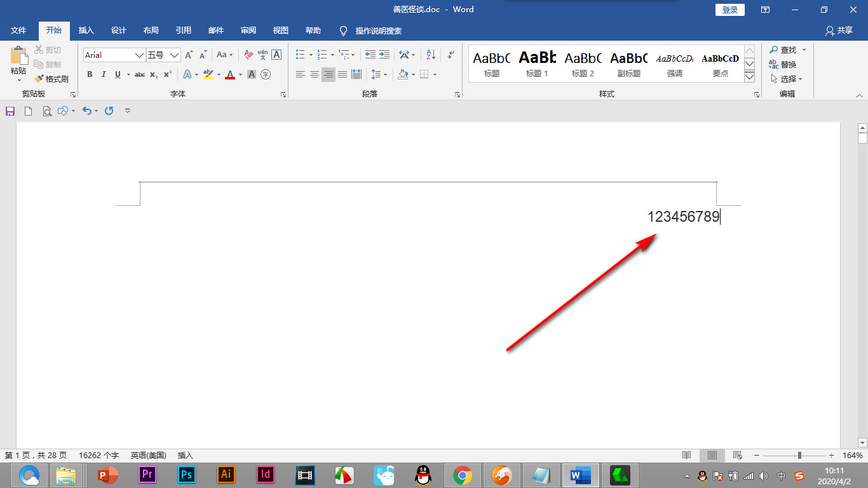The image size is (868, 488).
Task: Toggle italic formatting
Action: coord(104,74)
